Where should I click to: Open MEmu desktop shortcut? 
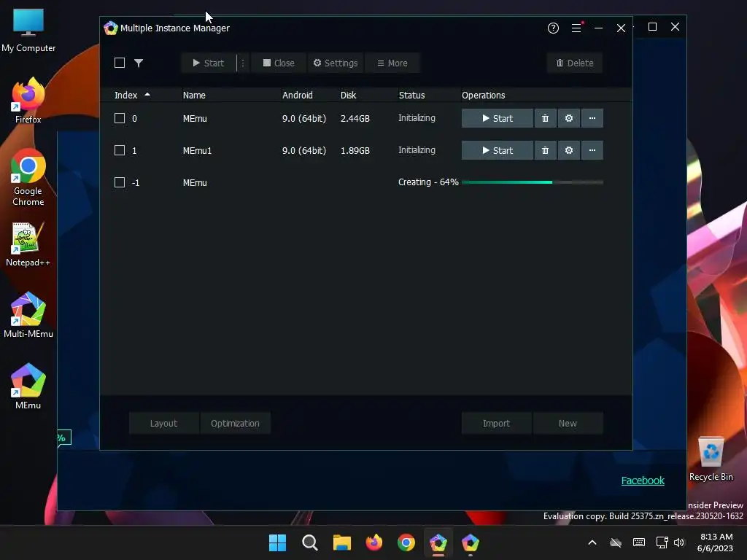pos(28,386)
